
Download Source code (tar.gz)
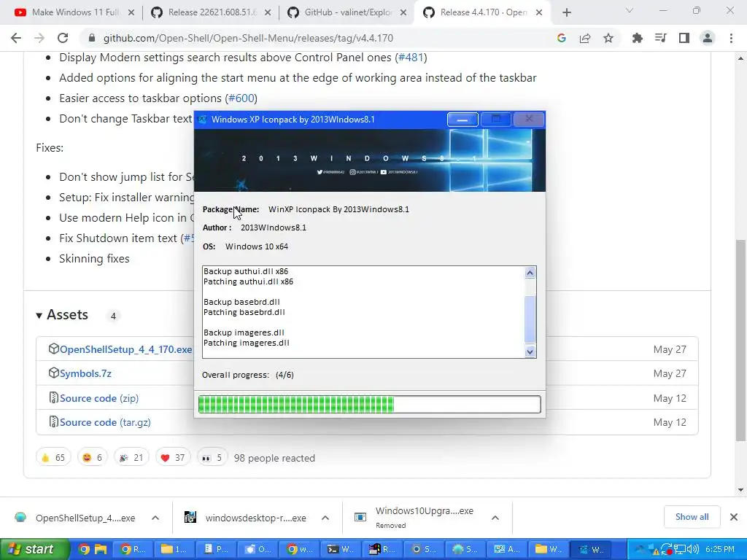tap(105, 422)
